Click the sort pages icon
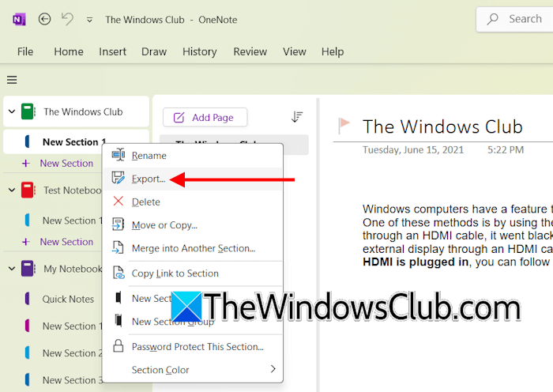 (x=297, y=117)
